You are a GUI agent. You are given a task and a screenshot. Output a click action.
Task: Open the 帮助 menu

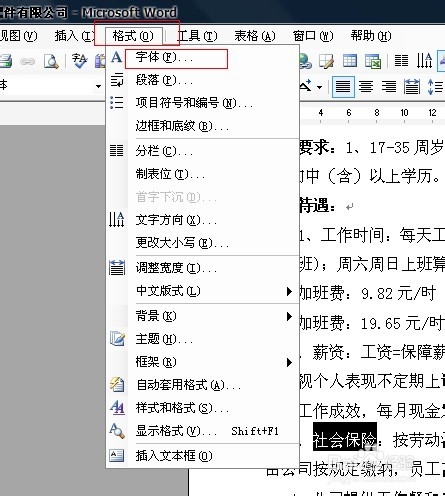click(x=371, y=36)
